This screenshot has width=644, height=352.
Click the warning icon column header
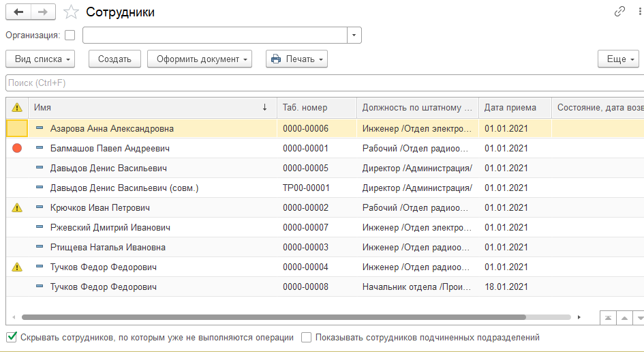pyautogui.click(x=17, y=108)
